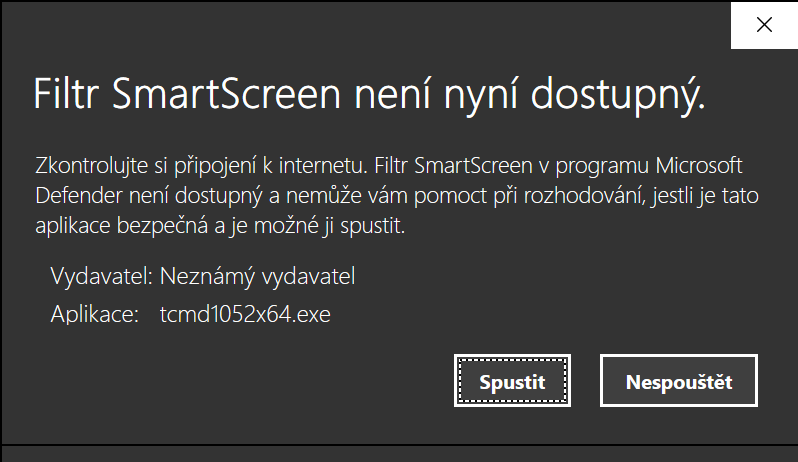The height and width of the screenshot is (462, 798).
Task: Click the Neznámý vydavatel publisher text
Action: pos(258,276)
